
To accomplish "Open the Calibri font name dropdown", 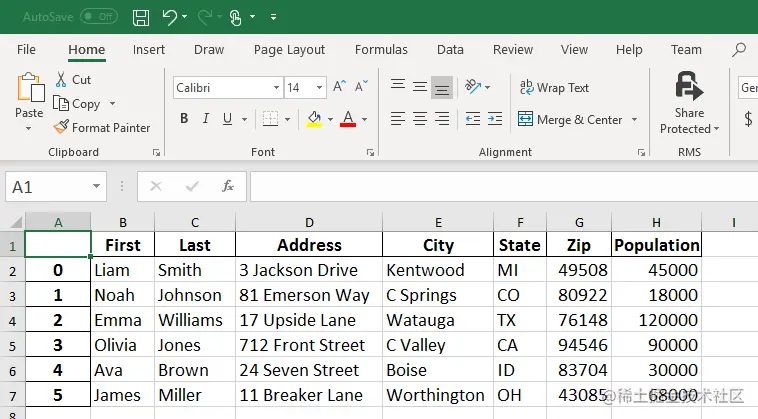I will point(276,88).
